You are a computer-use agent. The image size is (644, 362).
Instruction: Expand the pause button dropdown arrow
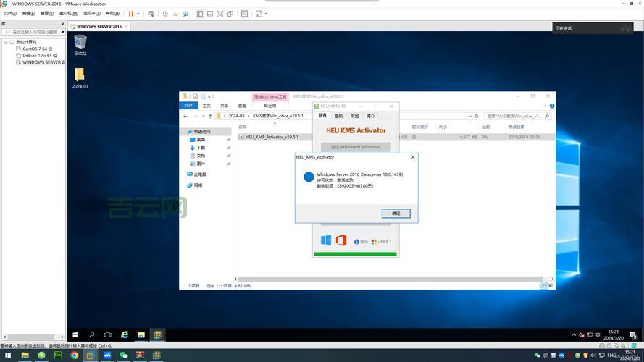138,13
